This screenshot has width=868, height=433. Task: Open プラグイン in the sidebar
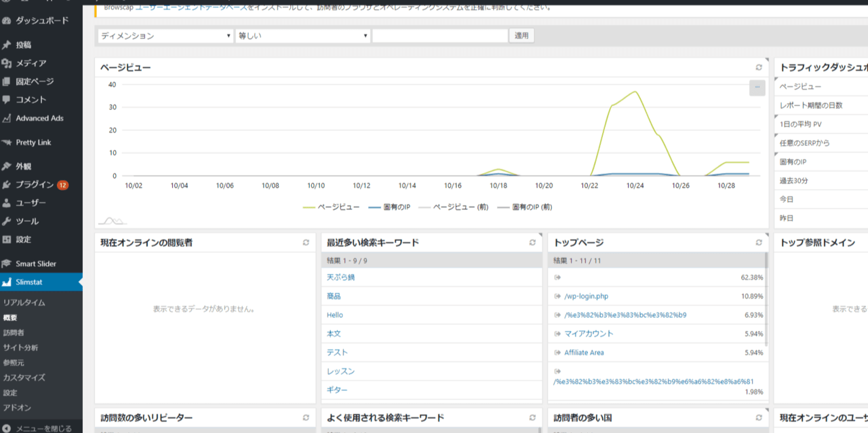coord(35,185)
